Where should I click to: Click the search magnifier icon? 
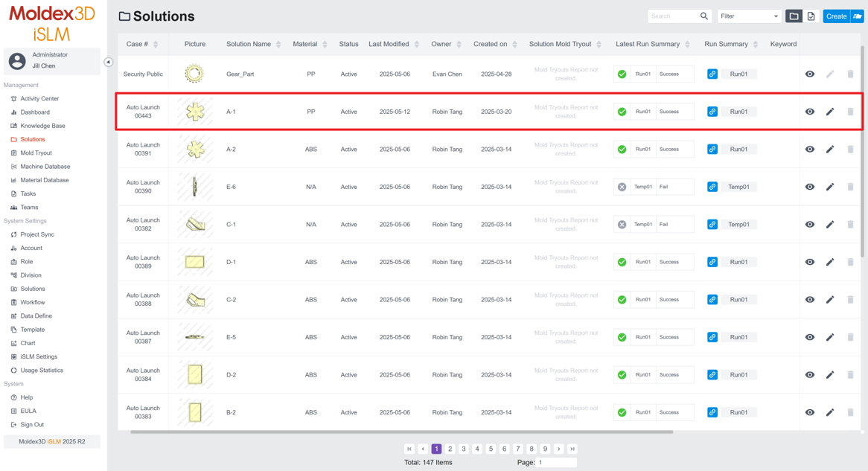(x=703, y=16)
